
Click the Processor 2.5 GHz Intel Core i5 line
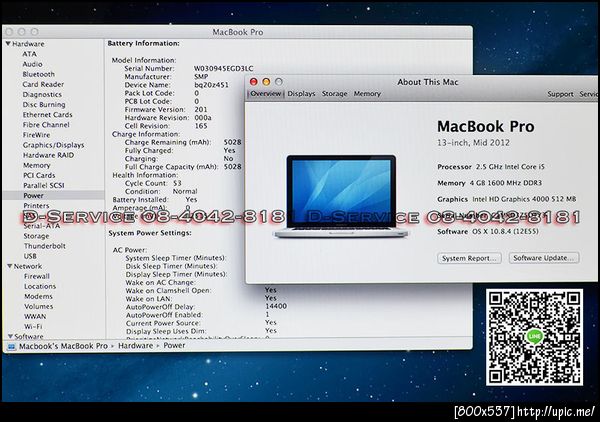(491, 167)
